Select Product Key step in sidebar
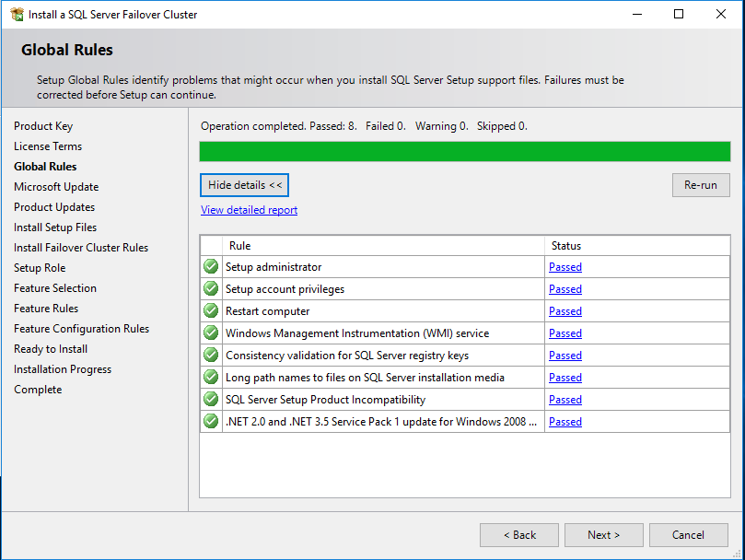745x560 pixels. click(x=43, y=126)
